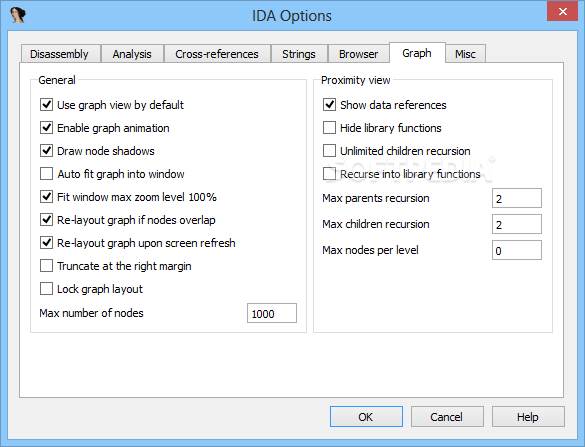Check Hide library functions
The height and width of the screenshot is (447, 585).
point(329,128)
